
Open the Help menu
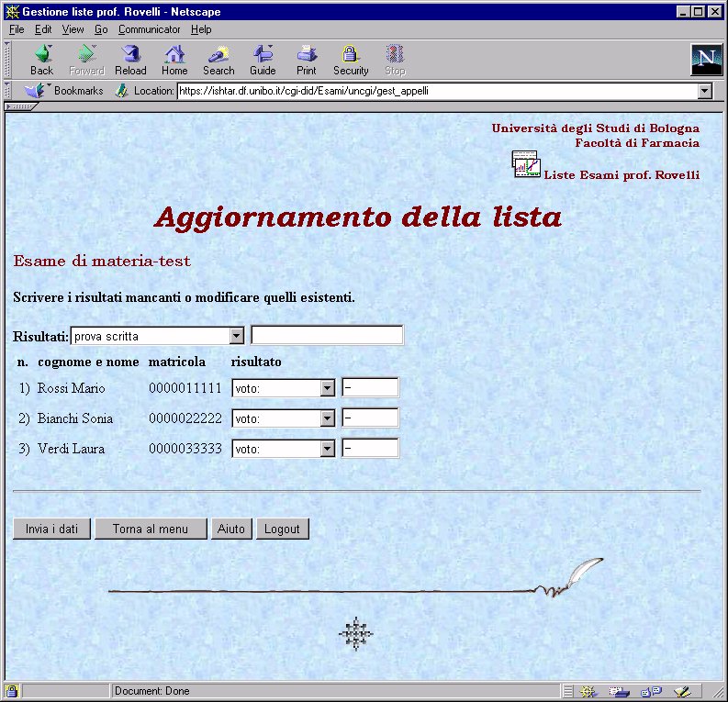(201, 29)
